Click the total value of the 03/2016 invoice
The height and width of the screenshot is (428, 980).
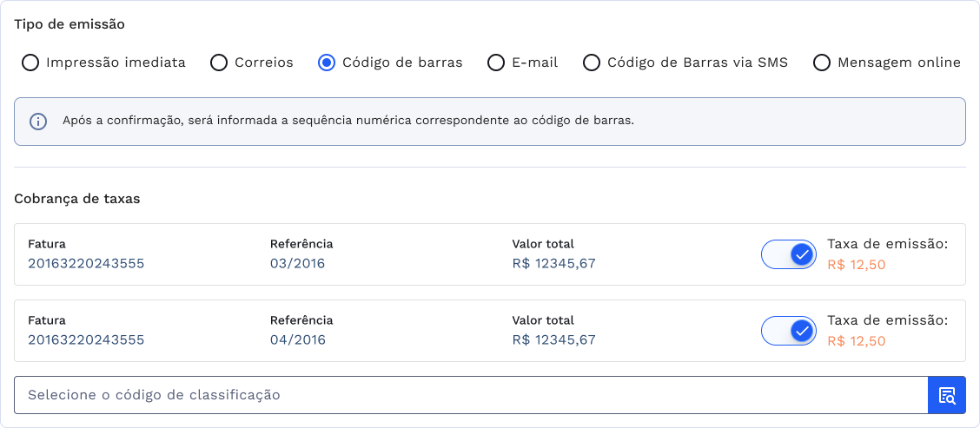point(553,263)
